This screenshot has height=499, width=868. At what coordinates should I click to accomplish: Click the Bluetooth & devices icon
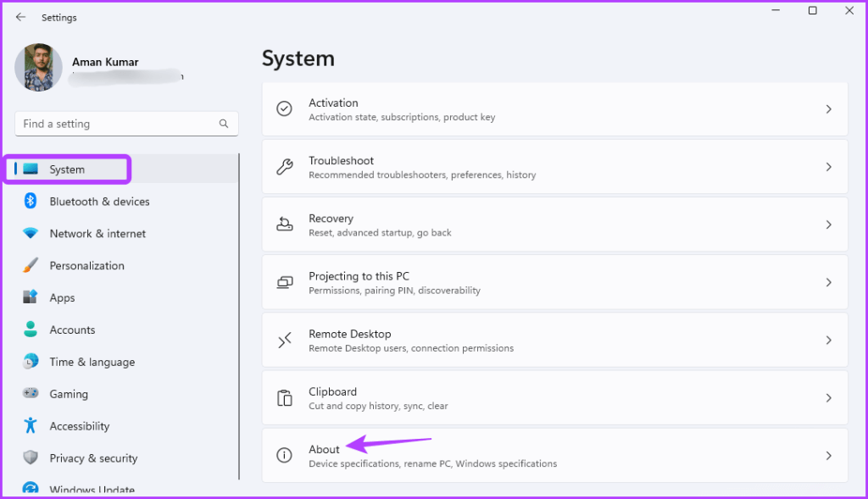31,201
